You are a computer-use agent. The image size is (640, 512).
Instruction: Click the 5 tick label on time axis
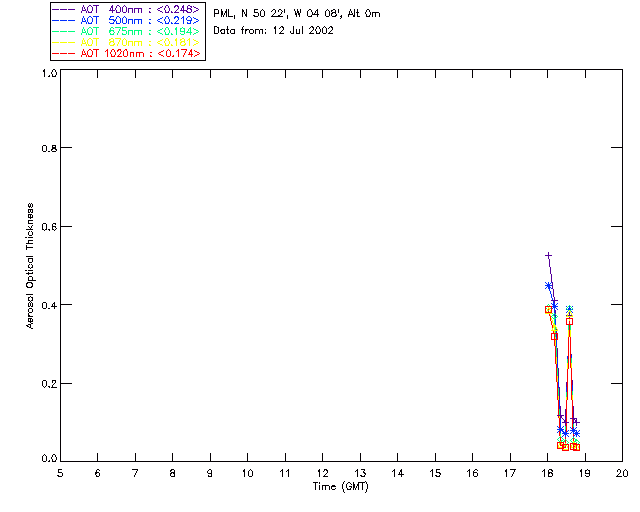point(60,472)
